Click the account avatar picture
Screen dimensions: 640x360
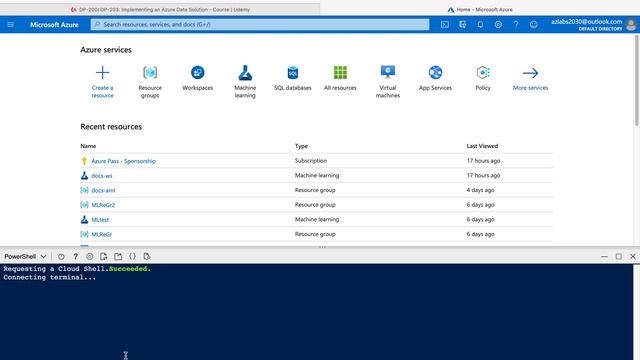631,25
